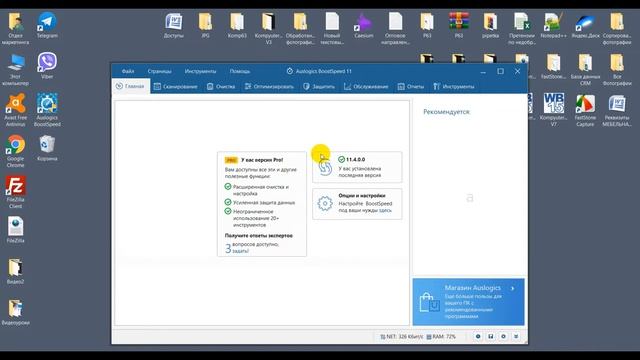
Task: Select the Caesium shortcut icon
Action: (x=364, y=24)
